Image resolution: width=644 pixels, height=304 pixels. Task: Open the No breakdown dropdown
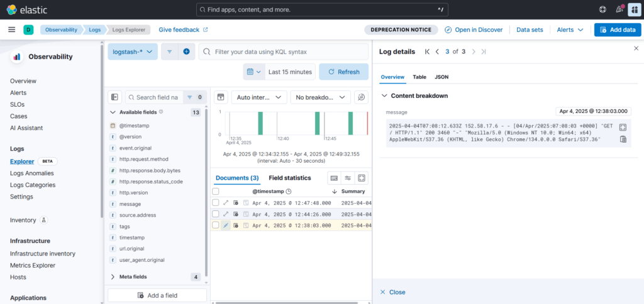[320, 97]
